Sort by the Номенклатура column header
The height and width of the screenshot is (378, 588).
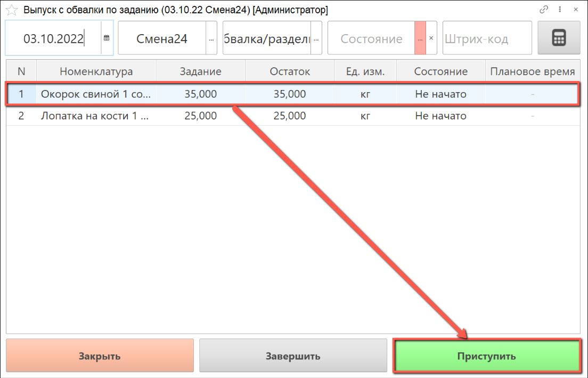tap(96, 71)
